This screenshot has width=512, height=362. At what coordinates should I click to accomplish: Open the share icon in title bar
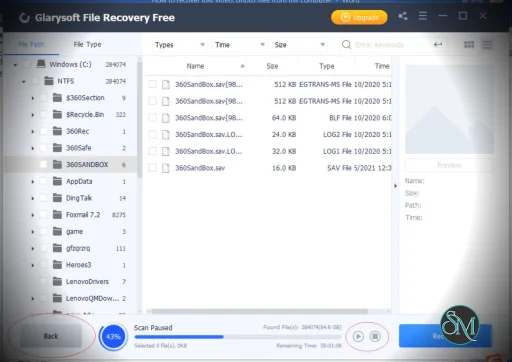[x=403, y=16]
